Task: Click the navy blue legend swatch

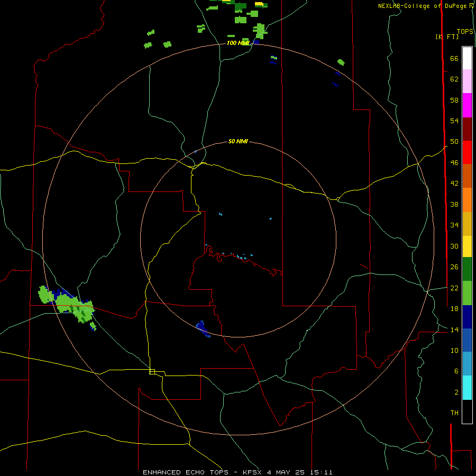Action: [467, 317]
